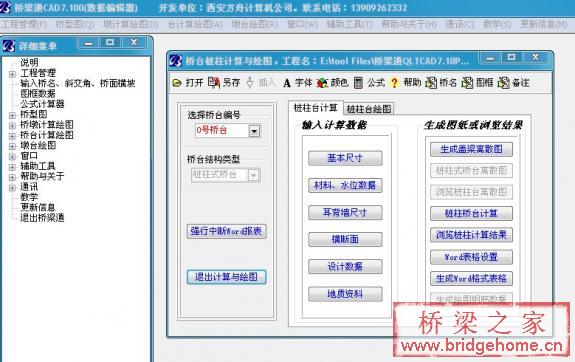Open the 0号桥台 abutment number dropdown
The height and width of the screenshot is (362, 575).
(254, 131)
